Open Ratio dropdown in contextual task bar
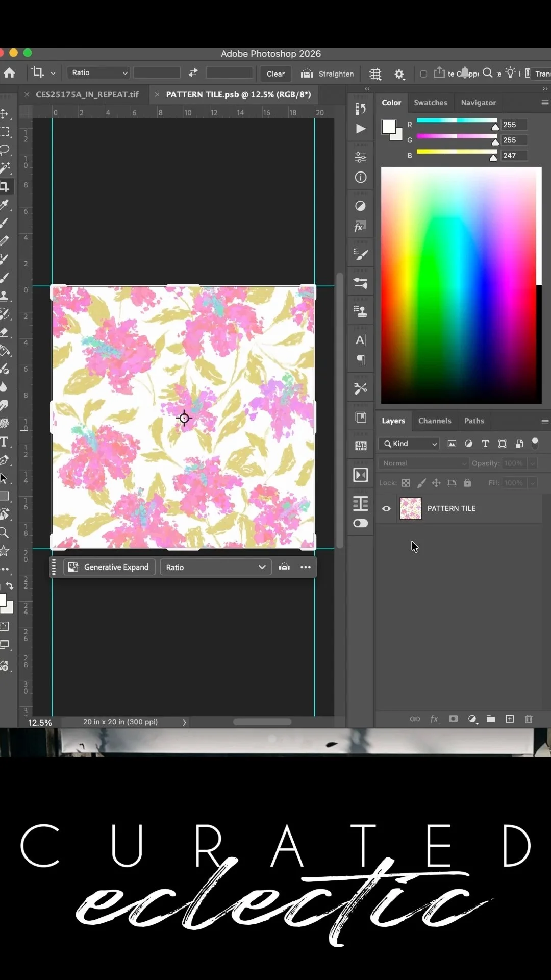This screenshot has height=980, width=551. coord(215,567)
